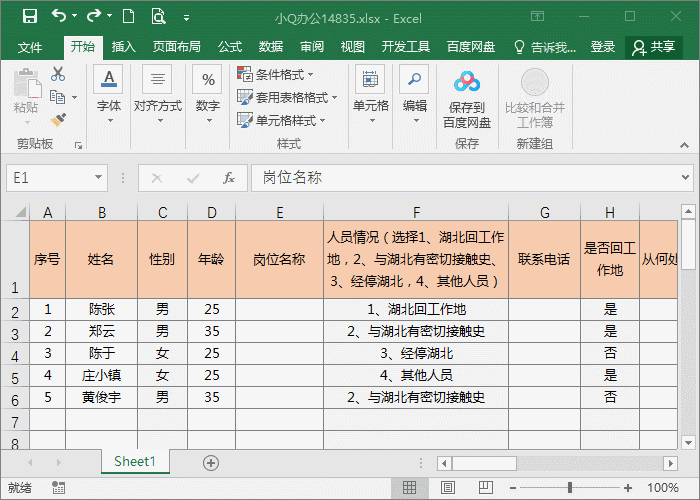Click horizontal scrollbar right arrow
The image size is (700, 500).
(671, 463)
